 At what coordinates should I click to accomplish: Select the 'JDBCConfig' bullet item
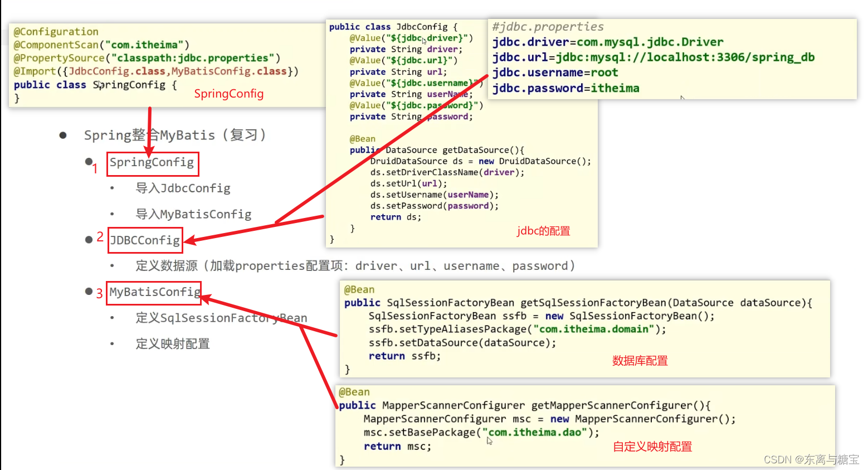click(145, 240)
